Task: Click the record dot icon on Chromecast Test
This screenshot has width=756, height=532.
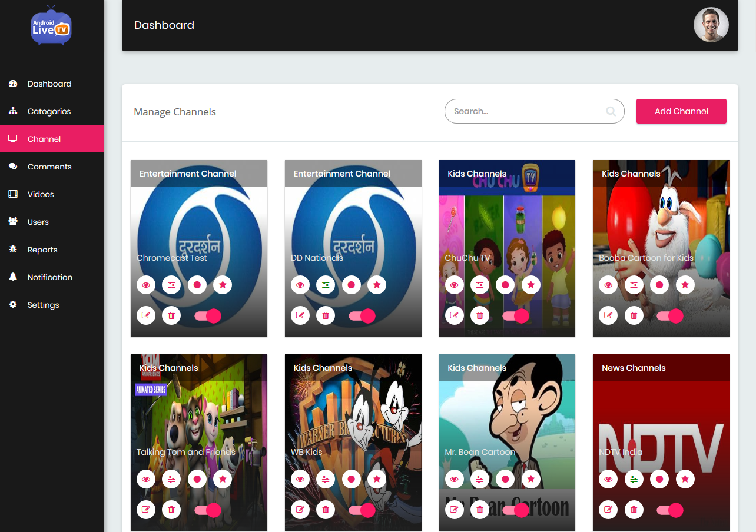Action: pos(197,285)
